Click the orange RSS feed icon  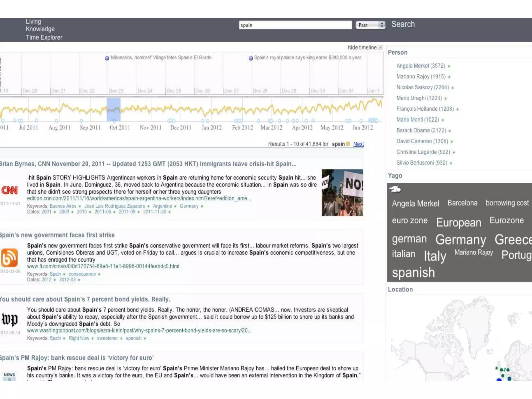[10, 258]
